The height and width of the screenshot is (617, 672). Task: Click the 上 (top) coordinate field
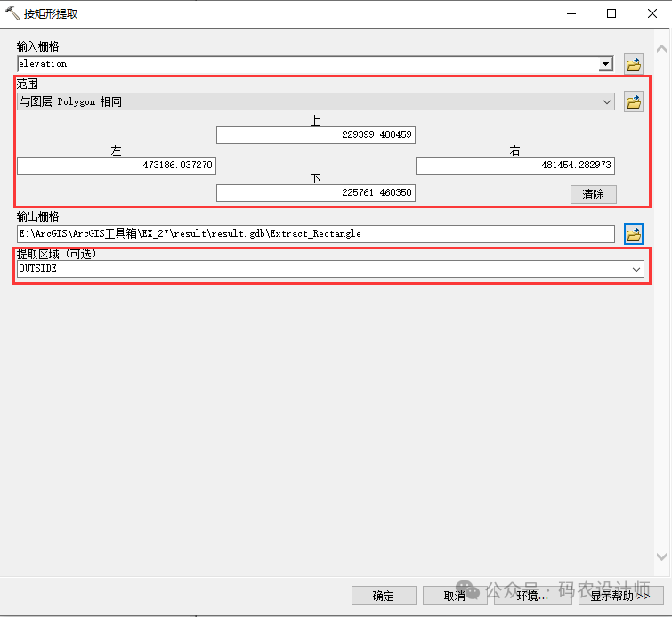tap(316, 135)
